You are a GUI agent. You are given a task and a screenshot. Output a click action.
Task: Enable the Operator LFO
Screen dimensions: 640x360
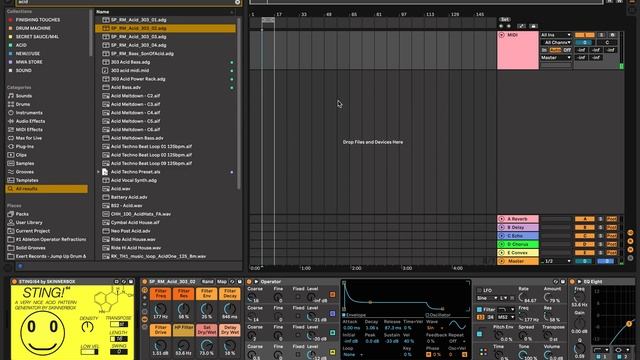coord(479,290)
